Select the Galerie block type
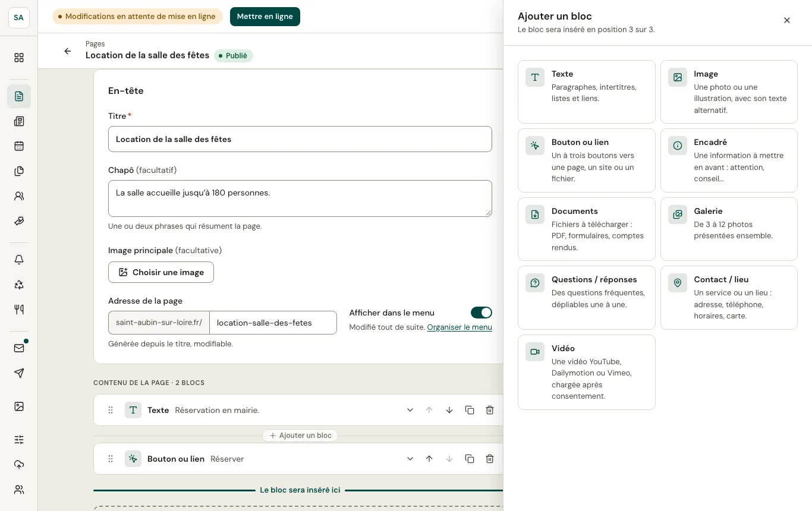This screenshot has height=511, width=812. click(729, 229)
